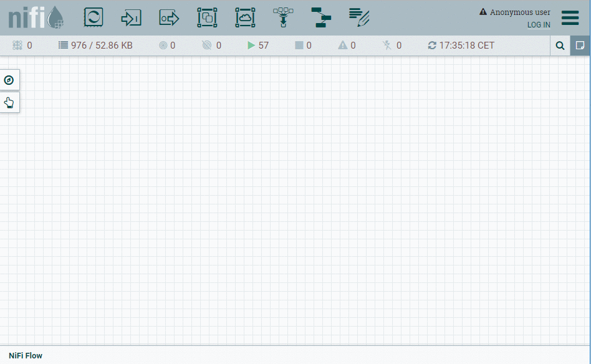Image resolution: width=591 pixels, height=364 pixels.
Task: Click the running components count 57
Action: (x=258, y=45)
